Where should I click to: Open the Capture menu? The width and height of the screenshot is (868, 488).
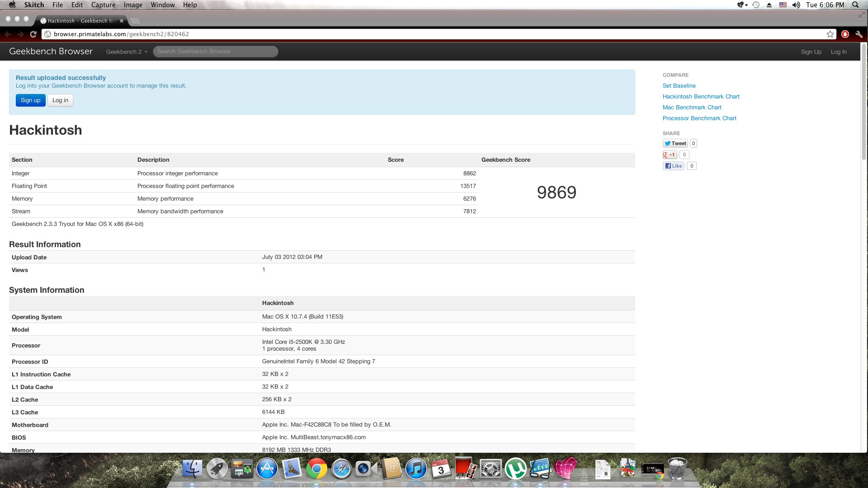tap(103, 5)
